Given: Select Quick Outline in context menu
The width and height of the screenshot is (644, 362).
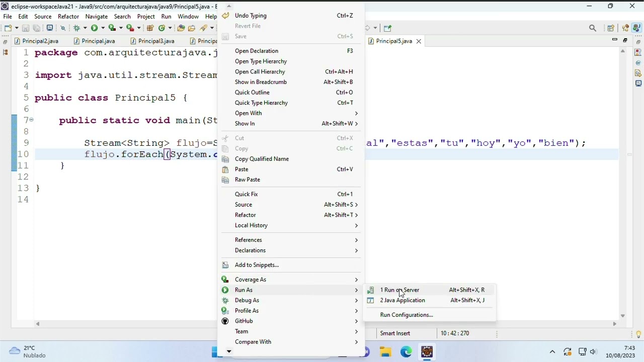Looking at the screenshot, I should (291, 93).
